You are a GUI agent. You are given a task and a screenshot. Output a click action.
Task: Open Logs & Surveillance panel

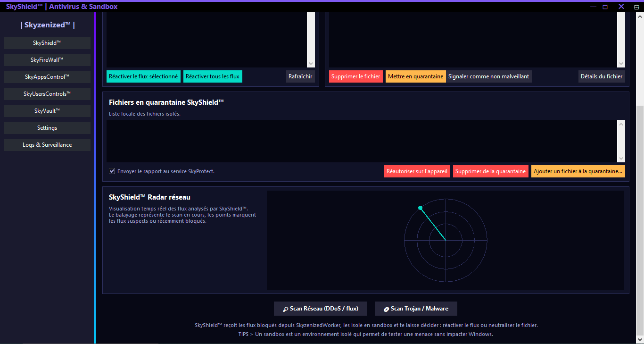coord(47,145)
